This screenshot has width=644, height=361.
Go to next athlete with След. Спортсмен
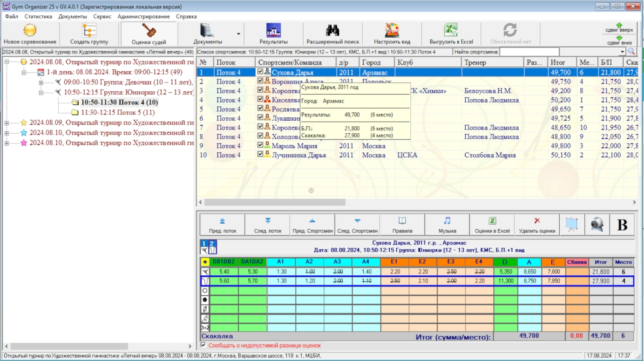coord(357,225)
